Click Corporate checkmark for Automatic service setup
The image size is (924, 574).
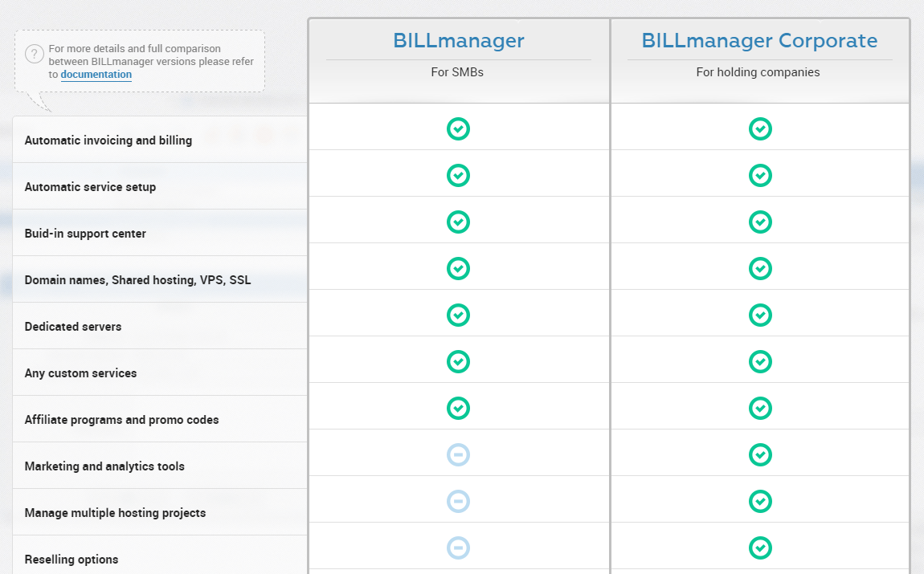pyautogui.click(x=760, y=176)
